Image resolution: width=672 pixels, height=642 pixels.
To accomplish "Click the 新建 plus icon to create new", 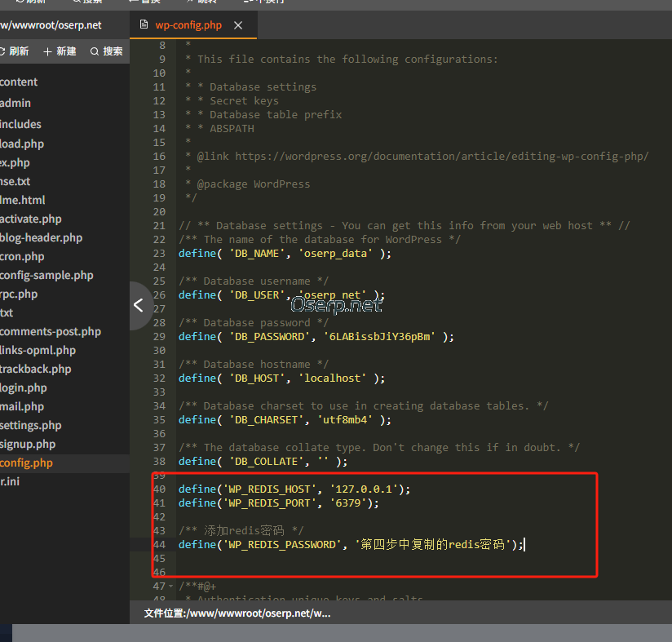I will (x=60, y=51).
